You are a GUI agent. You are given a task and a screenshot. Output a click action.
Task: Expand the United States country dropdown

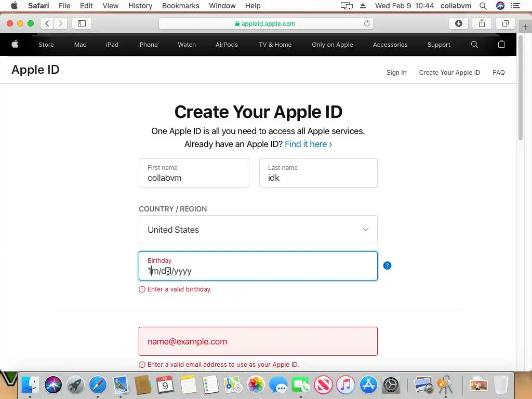258,230
